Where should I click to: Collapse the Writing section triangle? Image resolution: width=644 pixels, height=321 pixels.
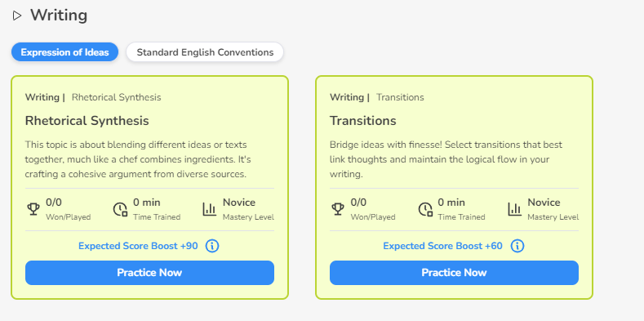click(17, 16)
